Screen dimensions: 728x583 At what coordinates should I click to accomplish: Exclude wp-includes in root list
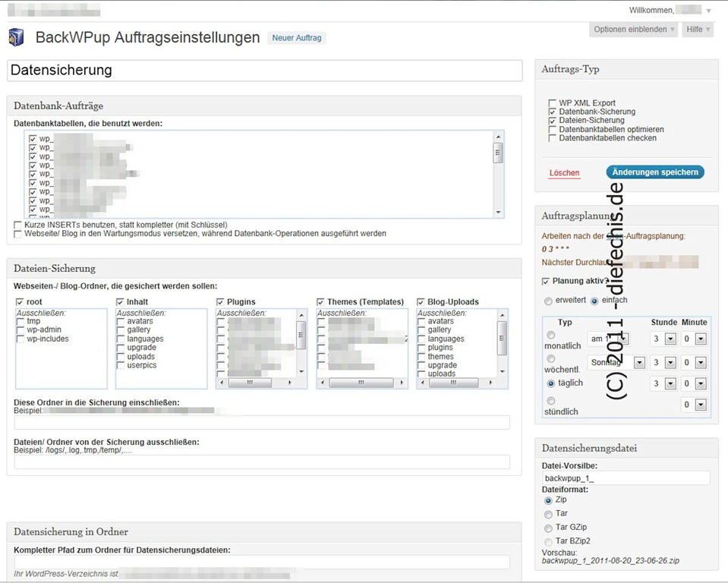tap(20, 339)
